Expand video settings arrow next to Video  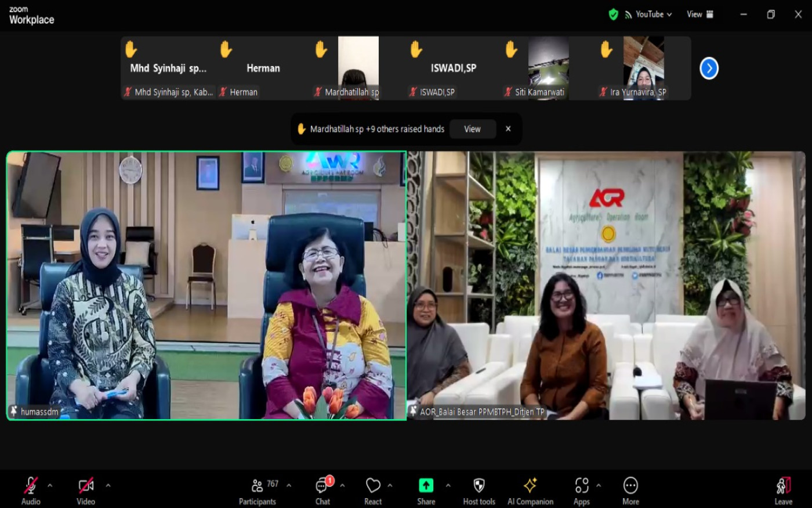108,485
